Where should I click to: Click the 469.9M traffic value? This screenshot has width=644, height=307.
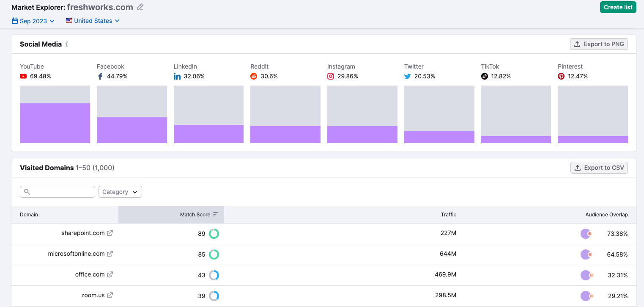pyautogui.click(x=446, y=274)
